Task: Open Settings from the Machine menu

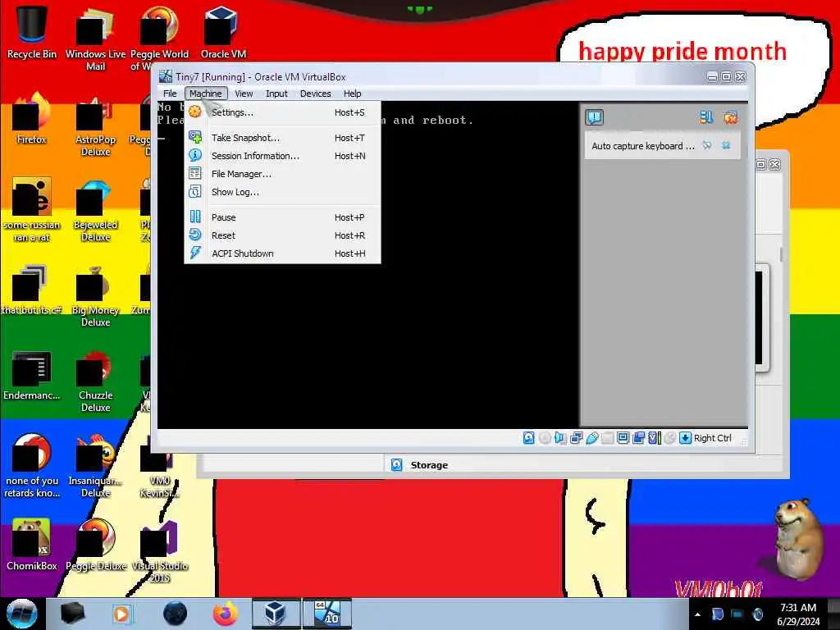Action: (282, 112)
